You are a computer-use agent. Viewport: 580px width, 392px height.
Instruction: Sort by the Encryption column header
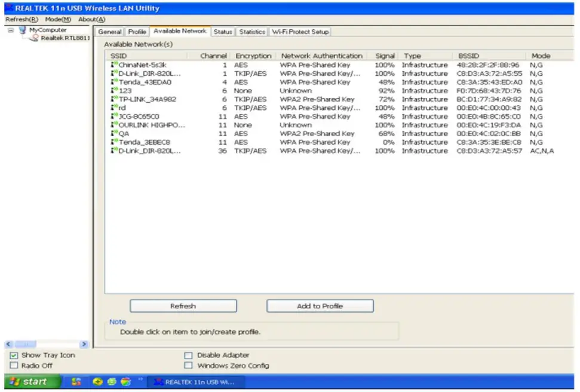(x=254, y=56)
